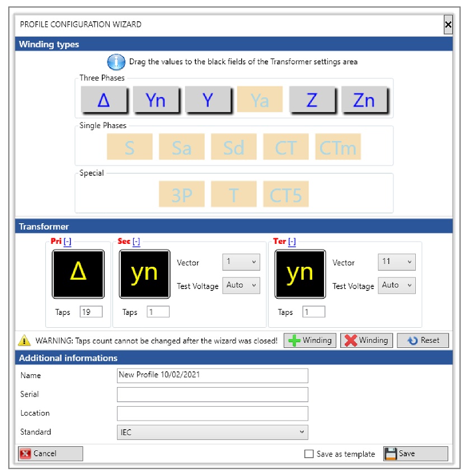Select the Zn winding type tile
The width and height of the screenshot is (465, 476).
pos(364,100)
